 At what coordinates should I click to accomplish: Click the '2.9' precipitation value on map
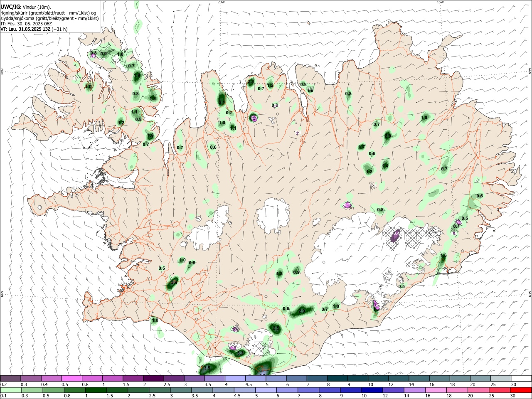[x=302, y=311]
